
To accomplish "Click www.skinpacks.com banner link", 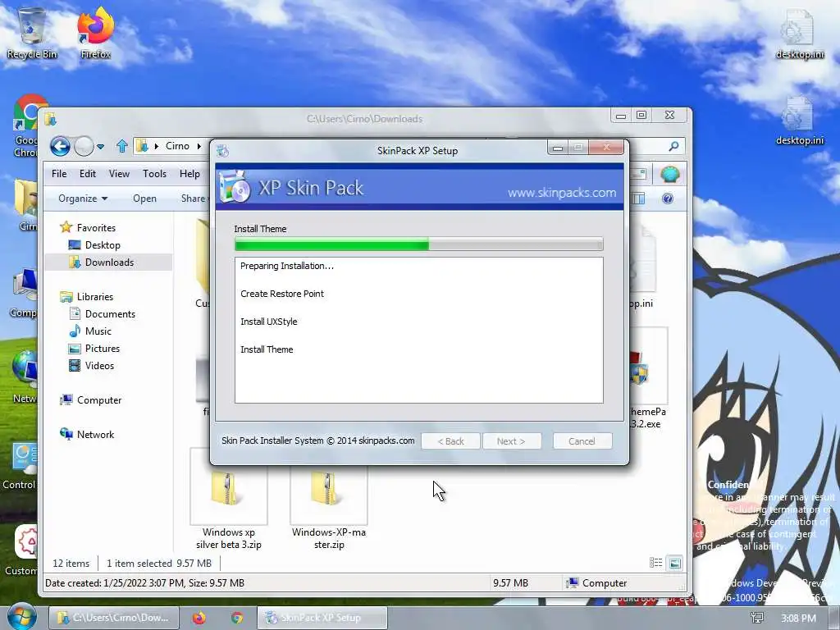I will click(561, 193).
